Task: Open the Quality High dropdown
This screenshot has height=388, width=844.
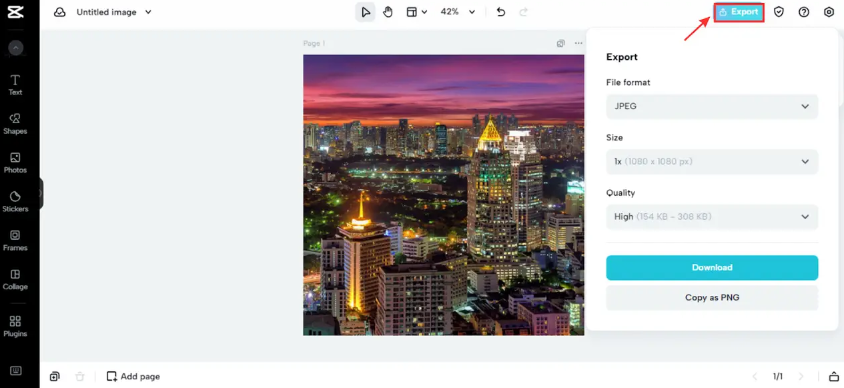Action: coord(712,217)
